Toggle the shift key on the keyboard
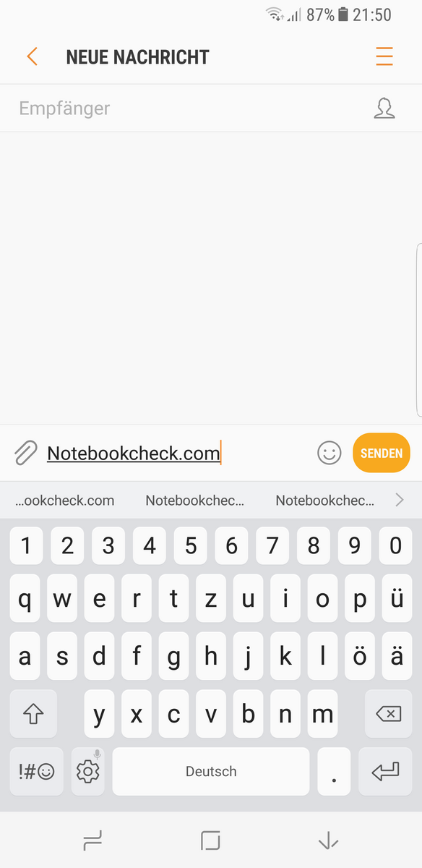Viewport: 422px width, 868px height. (33, 715)
